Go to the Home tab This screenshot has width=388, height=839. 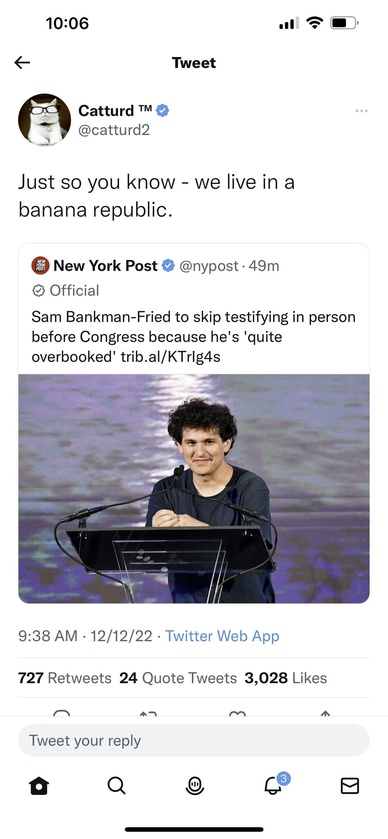(39, 785)
